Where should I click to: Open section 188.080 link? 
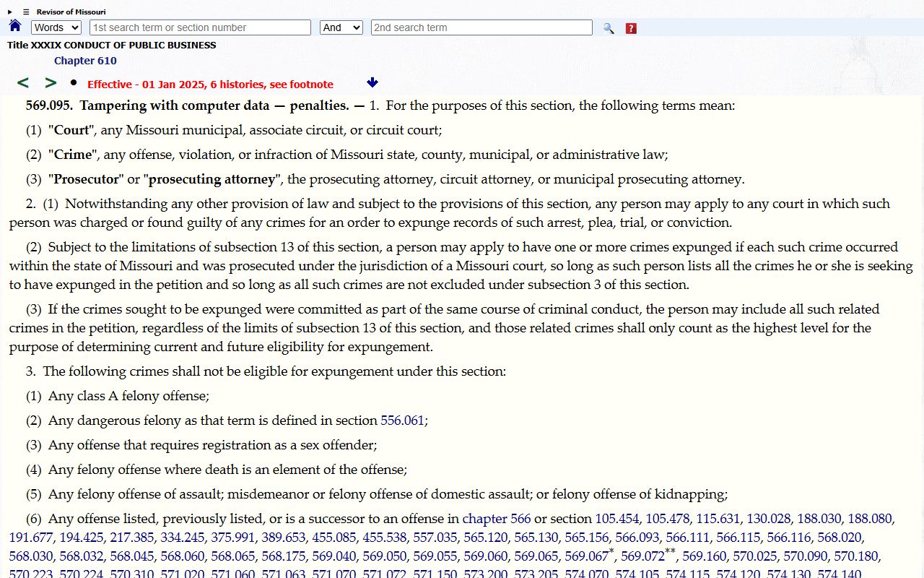tap(870, 519)
